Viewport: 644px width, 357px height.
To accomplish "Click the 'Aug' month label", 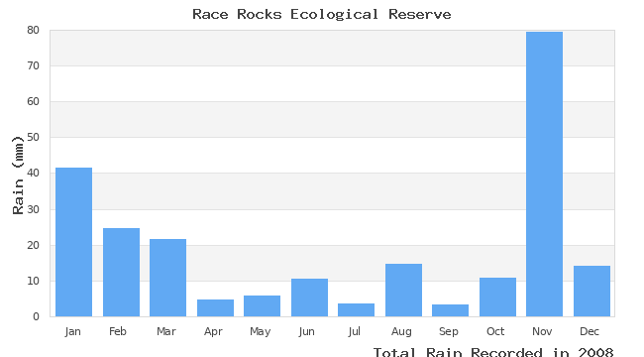I will point(401,331).
